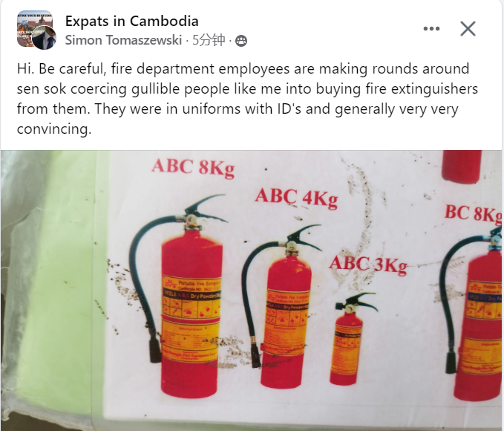The height and width of the screenshot is (431, 504).
Task: Select the medium ABC 4Kg extinguisher image
Action: (x=280, y=306)
